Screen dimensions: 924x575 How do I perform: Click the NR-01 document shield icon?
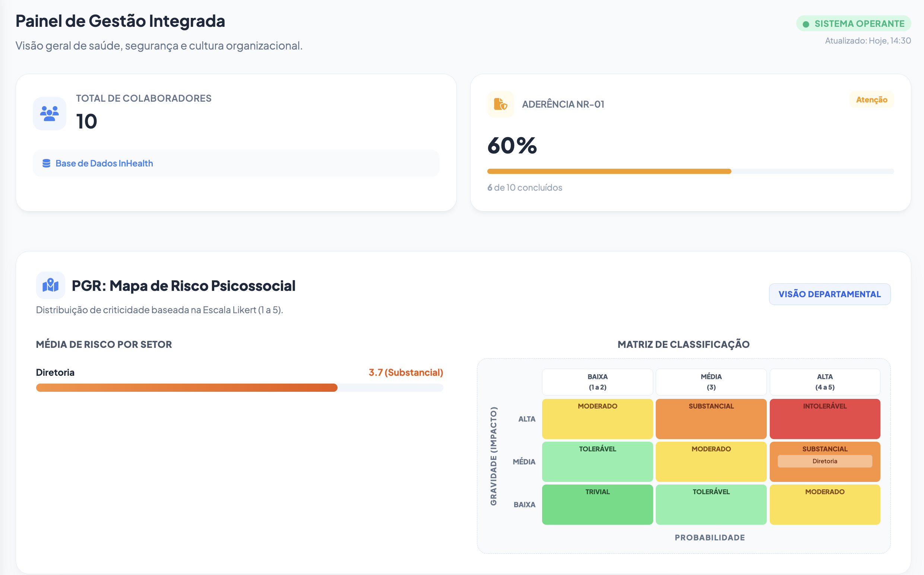pyautogui.click(x=500, y=104)
